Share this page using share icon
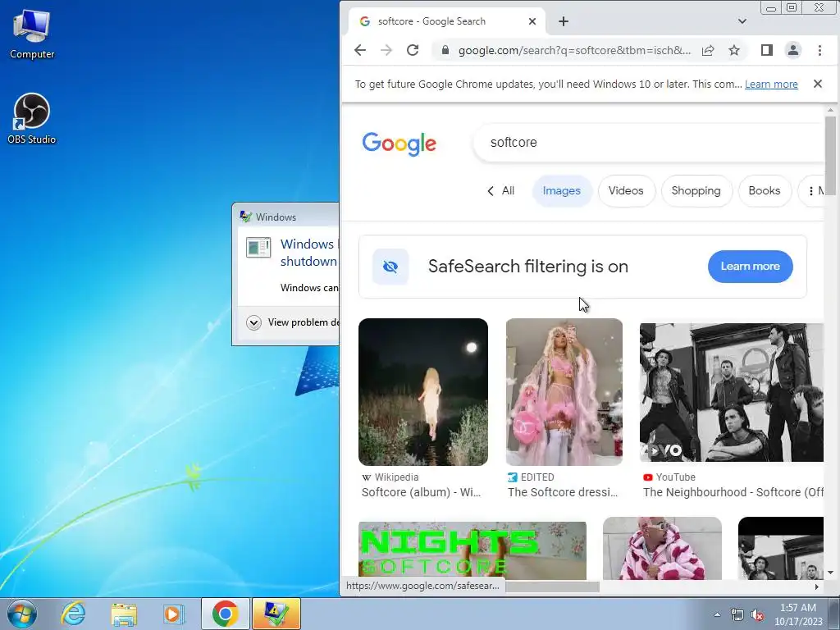The height and width of the screenshot is (630, 840). 708,50
